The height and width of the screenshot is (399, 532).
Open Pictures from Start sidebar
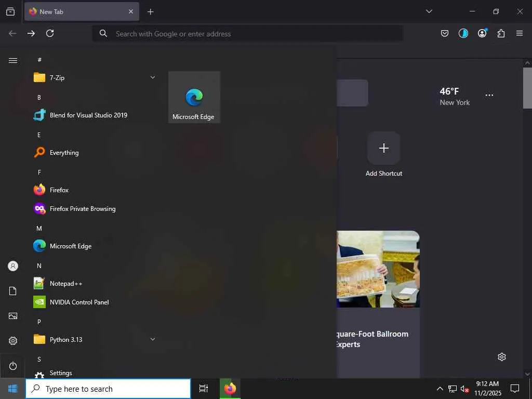coord(13,316)
